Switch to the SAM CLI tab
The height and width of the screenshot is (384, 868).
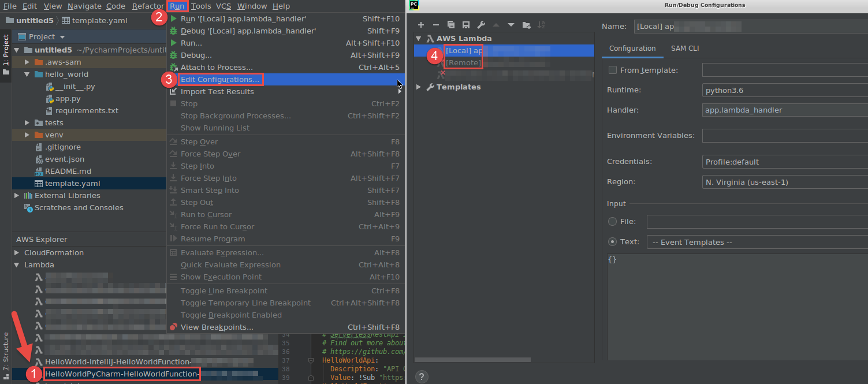684,49
